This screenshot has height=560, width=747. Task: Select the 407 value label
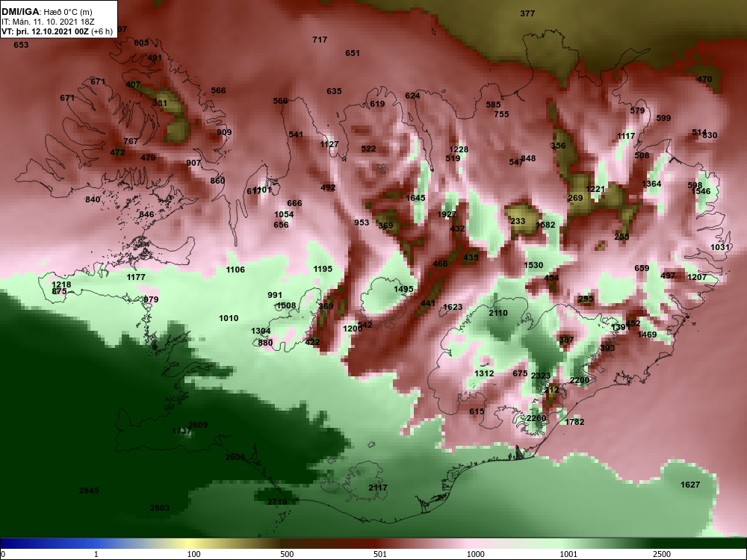tap(133, 85)
